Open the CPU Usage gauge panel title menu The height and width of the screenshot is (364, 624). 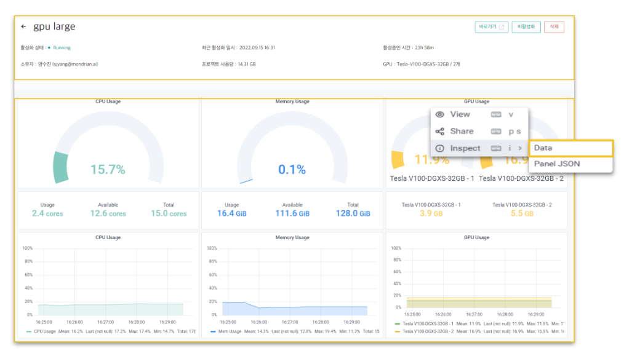coord(108,101)
